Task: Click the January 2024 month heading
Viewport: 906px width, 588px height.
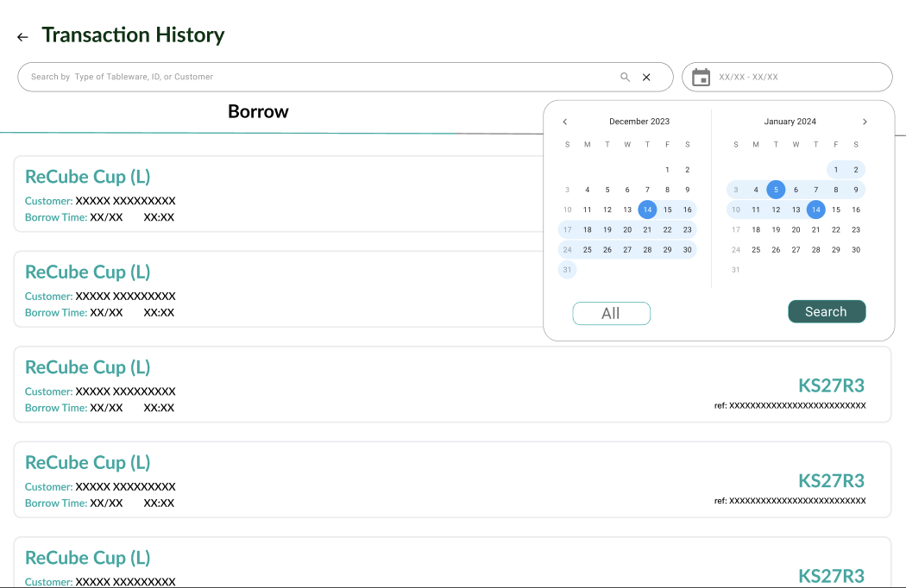Action: tap(790, 122)
